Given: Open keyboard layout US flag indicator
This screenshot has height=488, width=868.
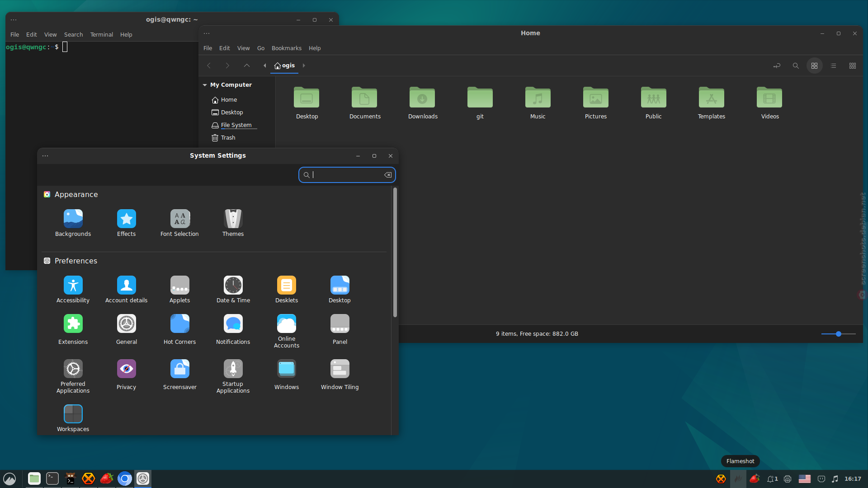Looking at the screenshot, I should click(805, 479).
